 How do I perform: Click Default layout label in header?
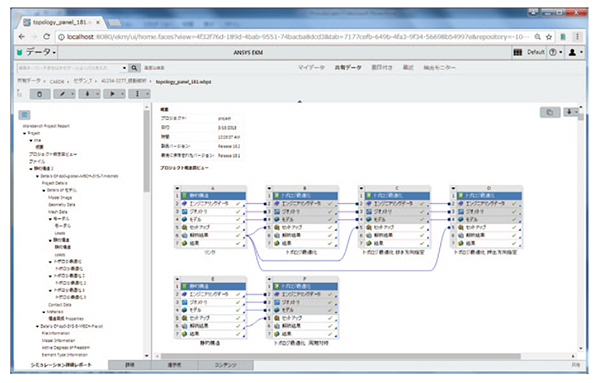point(535,52)
